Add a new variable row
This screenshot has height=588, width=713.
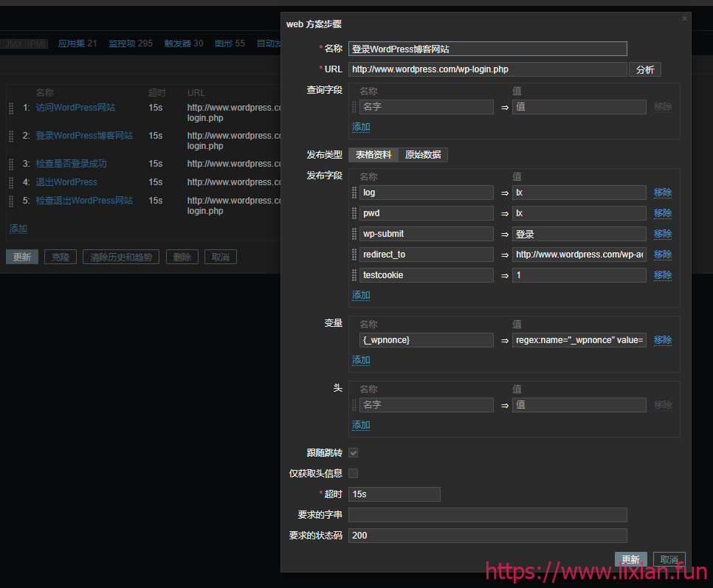361,360
